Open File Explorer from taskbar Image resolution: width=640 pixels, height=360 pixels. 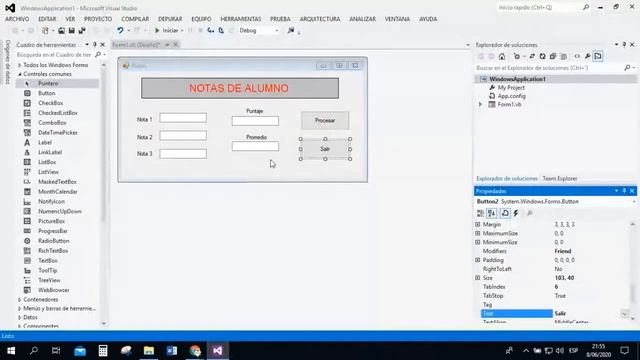click(x=149, y=351)
